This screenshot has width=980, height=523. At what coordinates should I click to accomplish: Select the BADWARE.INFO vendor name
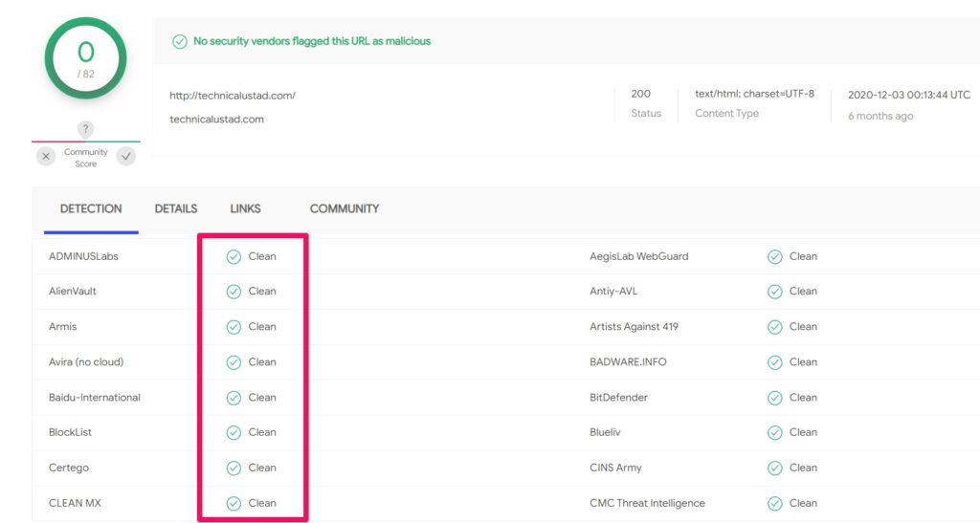pos(628,362)
